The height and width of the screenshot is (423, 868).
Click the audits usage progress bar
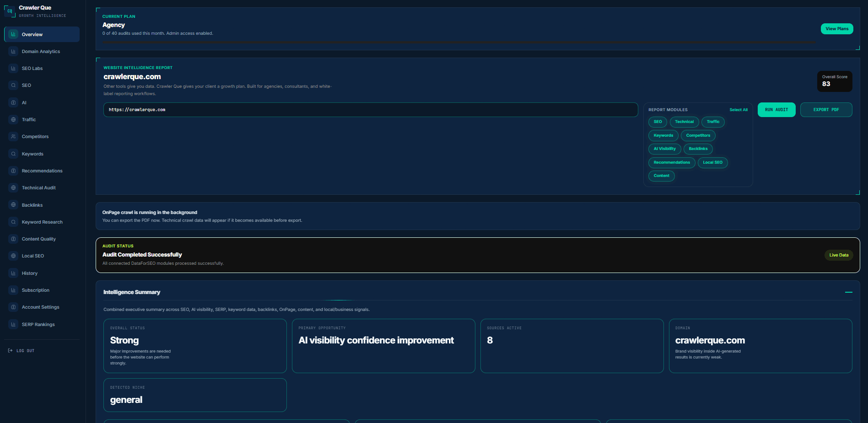pyautogui.click(x=459, y=43)
